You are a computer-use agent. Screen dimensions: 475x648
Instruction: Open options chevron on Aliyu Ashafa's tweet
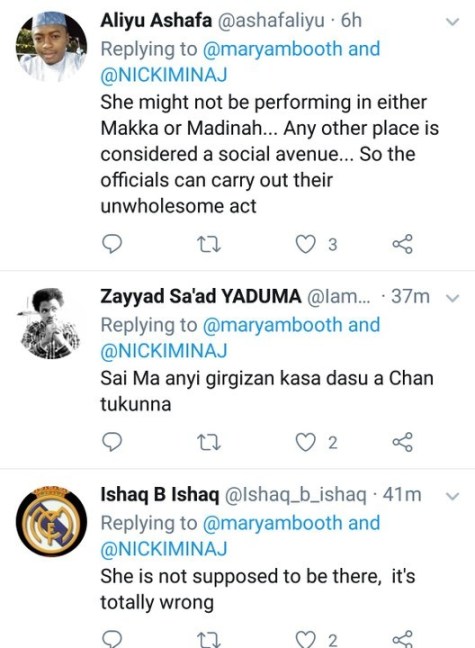pyautogui.click(x=453, y=22)
